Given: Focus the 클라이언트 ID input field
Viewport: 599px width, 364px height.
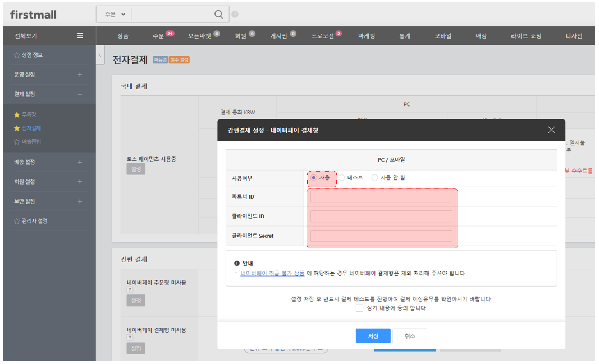Looking at the screenshot, I should tap(381, 216).
